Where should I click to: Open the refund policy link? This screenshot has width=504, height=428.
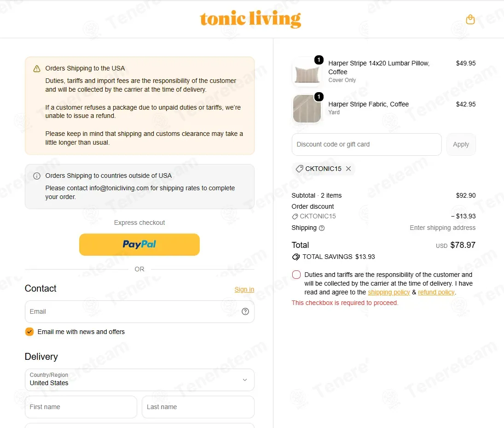pos(436,292)
